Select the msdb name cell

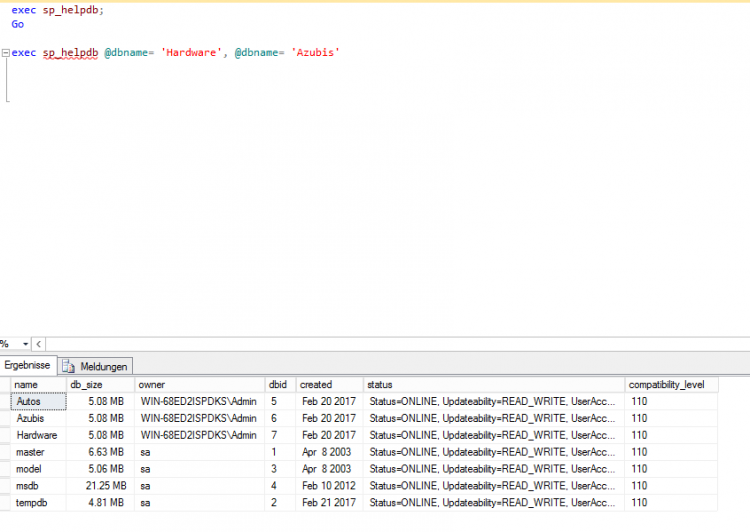click(38, 486)
